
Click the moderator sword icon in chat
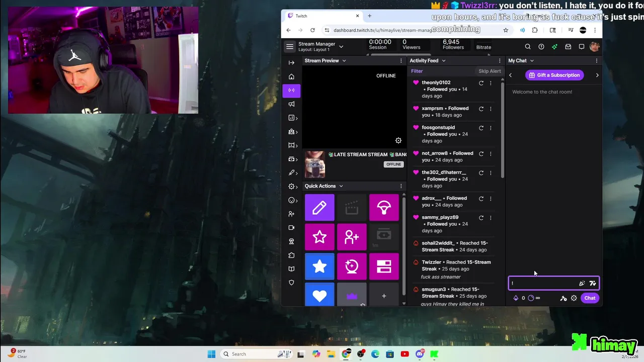(x=563, y=298)
